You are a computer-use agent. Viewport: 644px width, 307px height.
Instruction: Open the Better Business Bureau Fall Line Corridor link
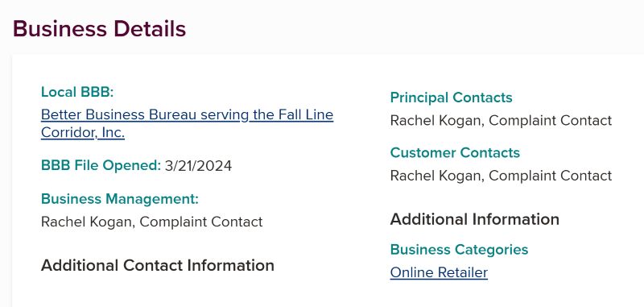click(x=187, y=123)
